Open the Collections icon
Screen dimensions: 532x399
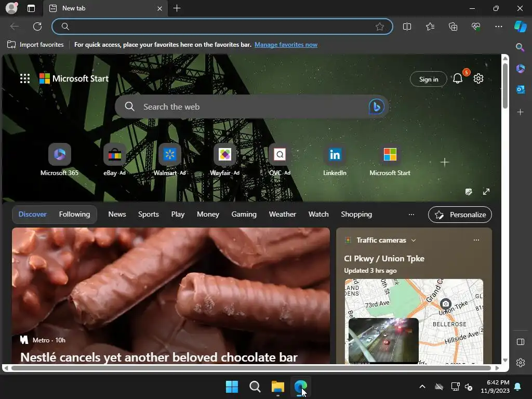[453, 26]
